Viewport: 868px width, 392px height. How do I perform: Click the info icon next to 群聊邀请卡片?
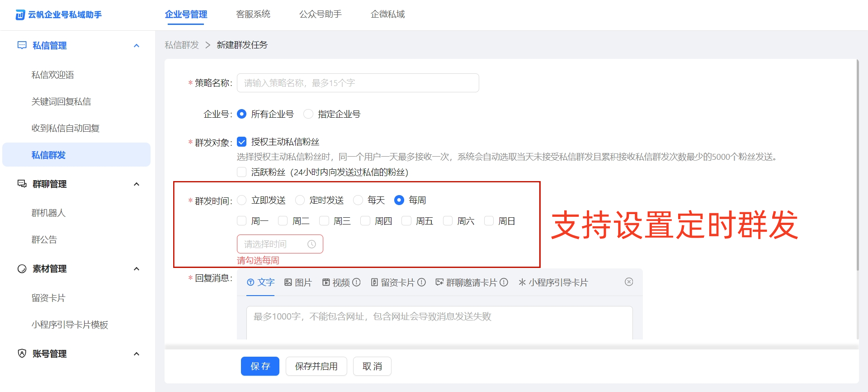[504, 282]
